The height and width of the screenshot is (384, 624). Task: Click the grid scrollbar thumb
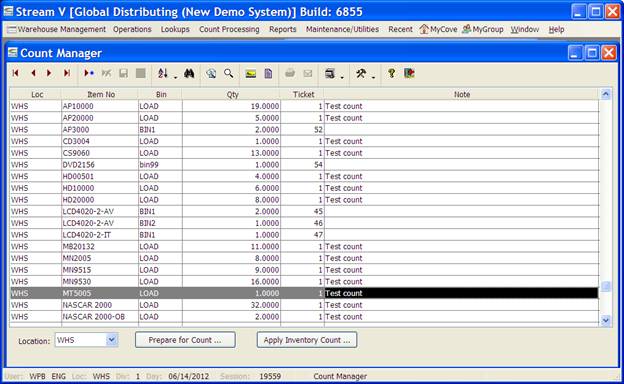tap(605, 286)
